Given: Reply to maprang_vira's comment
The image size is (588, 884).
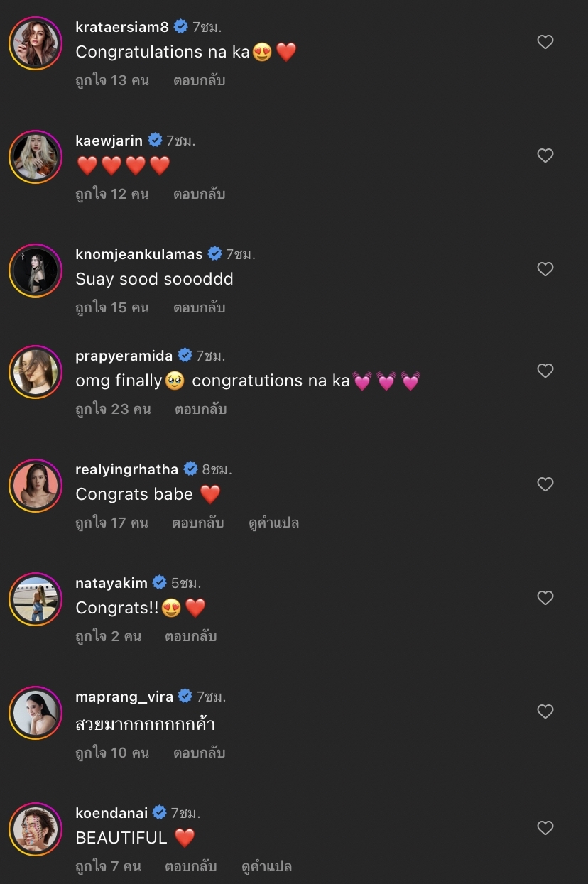Looking at the screenshot, I should coord(199,753).
